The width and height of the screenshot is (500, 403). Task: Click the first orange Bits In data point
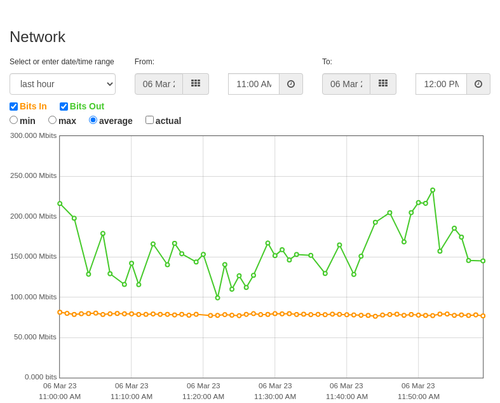click(x=60, y=312)
